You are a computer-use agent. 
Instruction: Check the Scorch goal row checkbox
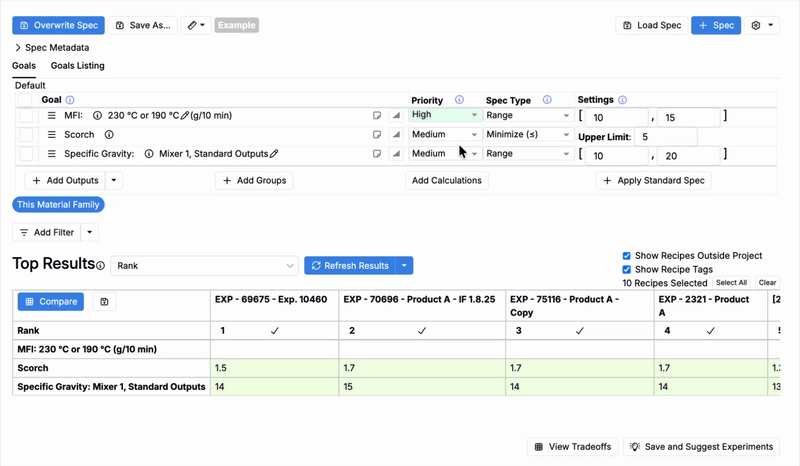click(x=25, y=135)
